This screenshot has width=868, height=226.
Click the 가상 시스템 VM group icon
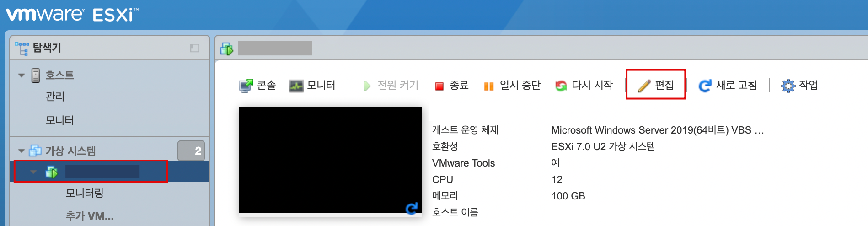[35, 151]
